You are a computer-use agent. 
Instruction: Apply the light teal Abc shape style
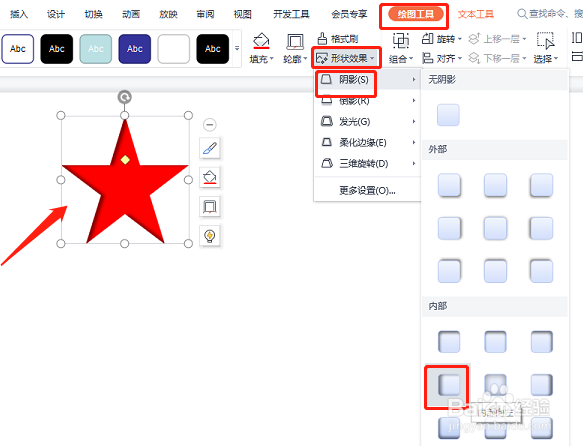[x=96, y=49]
